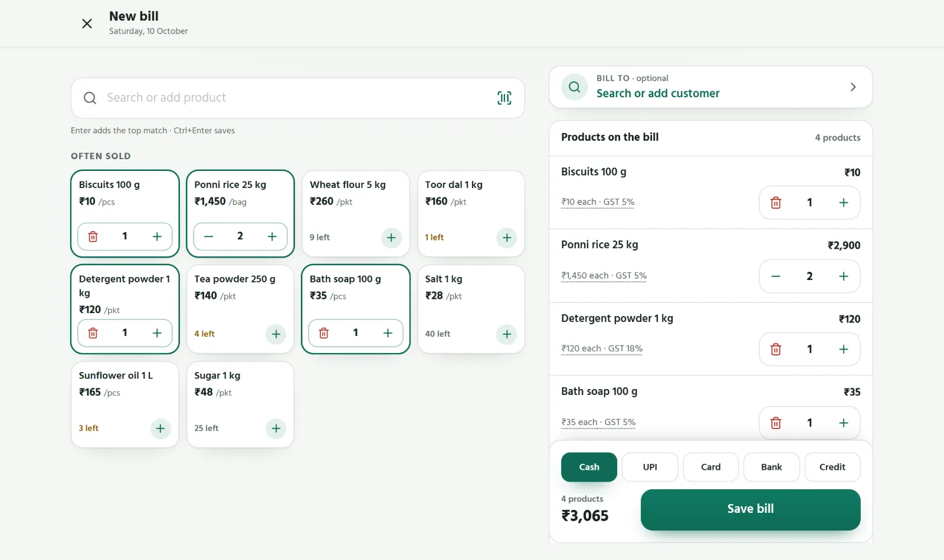Viewport: 944px width, 560px height.
Task: Open ₹120 each · GST 18% details
Action: pos(602,348)
